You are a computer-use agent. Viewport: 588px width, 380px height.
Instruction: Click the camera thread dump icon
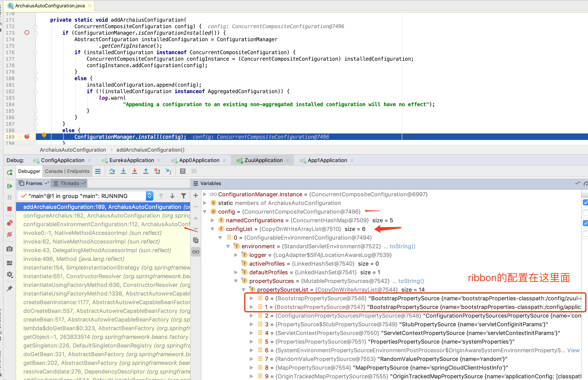[10, 249]
